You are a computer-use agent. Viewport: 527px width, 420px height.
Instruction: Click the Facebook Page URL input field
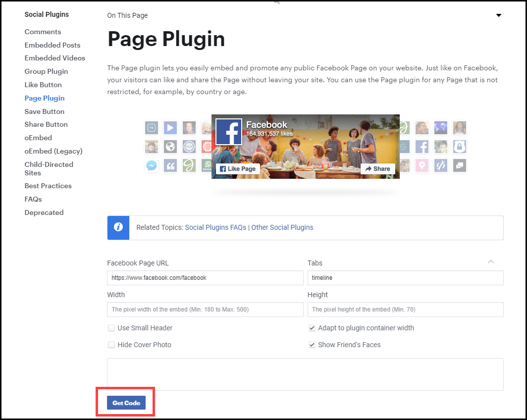coord(205,278)
